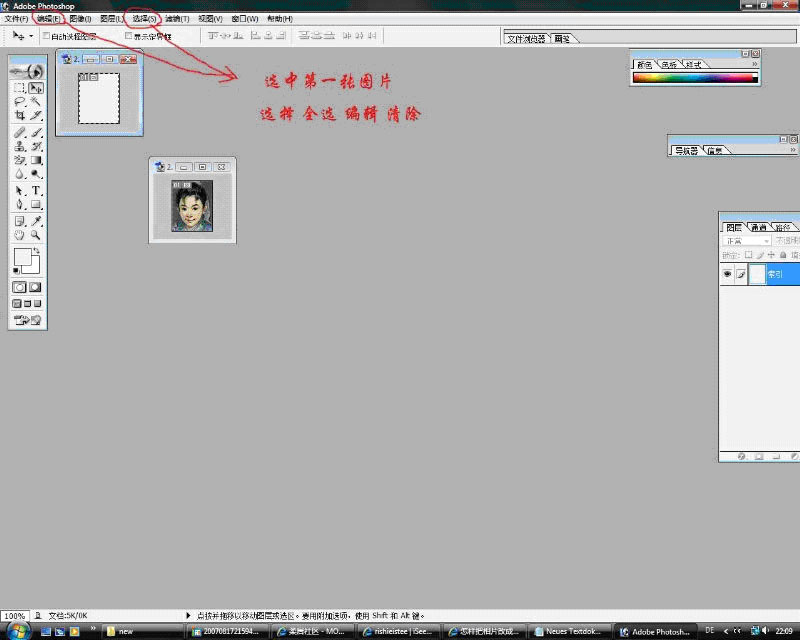Select the Notes tool
Image resolution: width=800 pixels, height=640 pixels.
click(x=19, y=221)
